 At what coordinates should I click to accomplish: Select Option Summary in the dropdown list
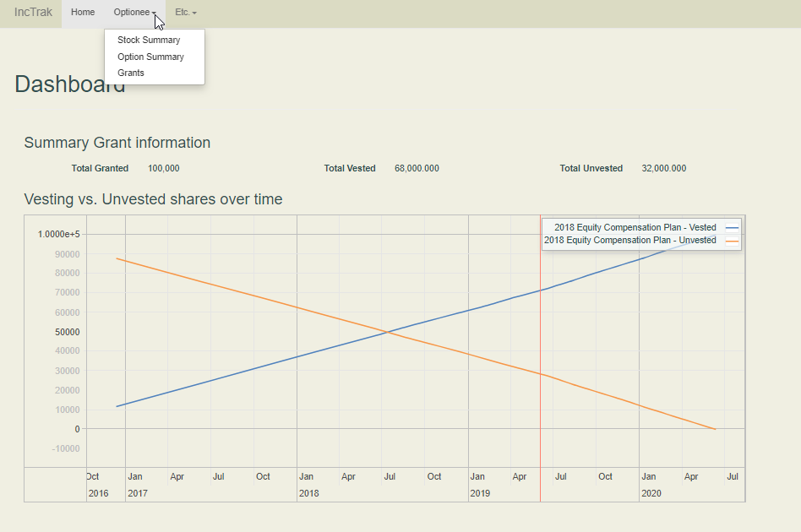pos(150,57)
